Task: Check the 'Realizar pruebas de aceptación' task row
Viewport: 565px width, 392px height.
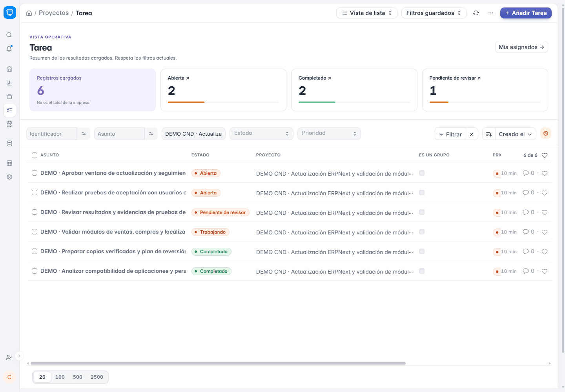Action: pos(35,192)
